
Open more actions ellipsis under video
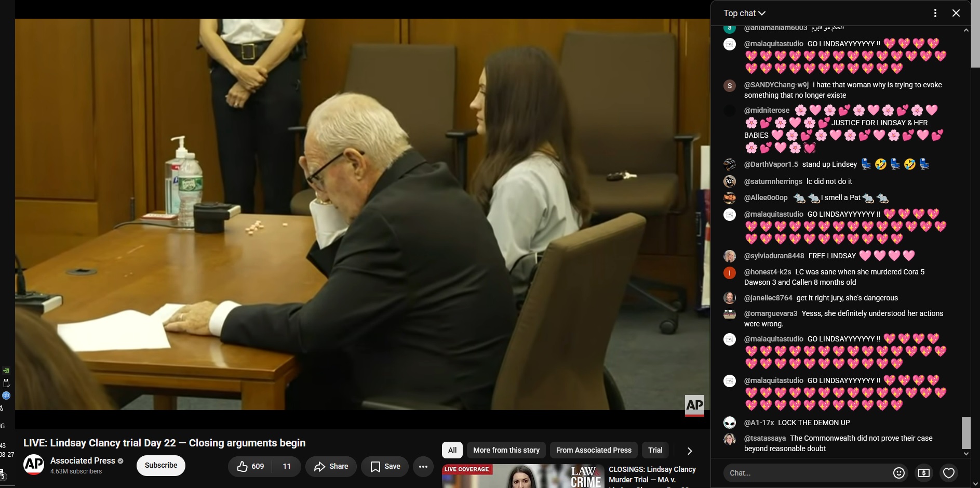[423, 466]
